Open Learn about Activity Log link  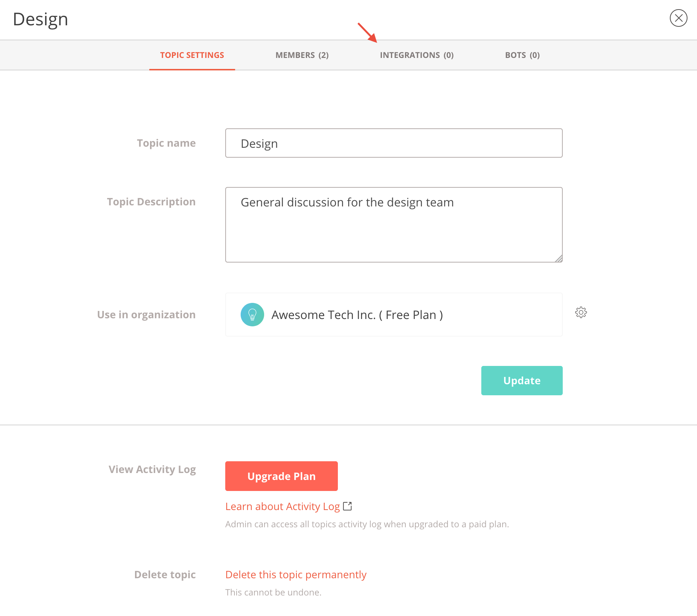[x=282, y=506]
